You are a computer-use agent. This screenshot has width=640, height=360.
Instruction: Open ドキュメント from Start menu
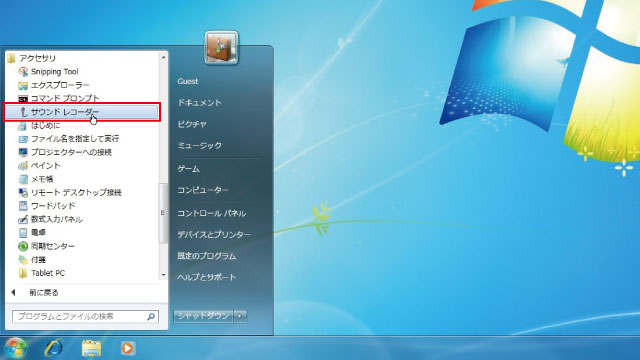(x=200, y=103)
